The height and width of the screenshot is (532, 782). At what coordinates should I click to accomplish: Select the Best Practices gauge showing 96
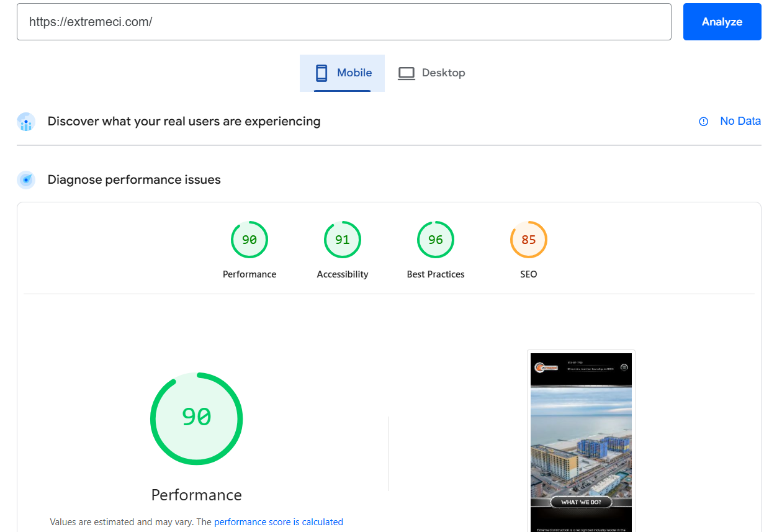(x=436, y=240)
